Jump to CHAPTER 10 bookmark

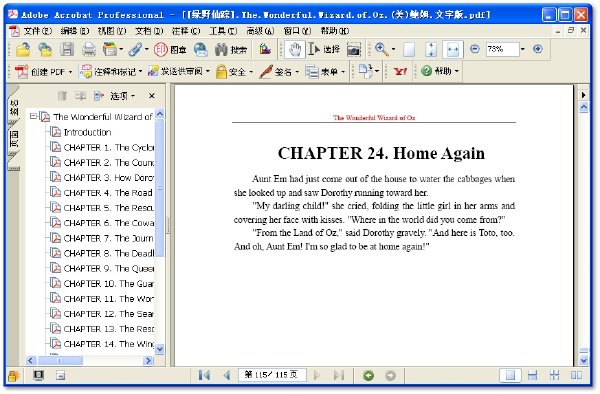coord(109,283)
